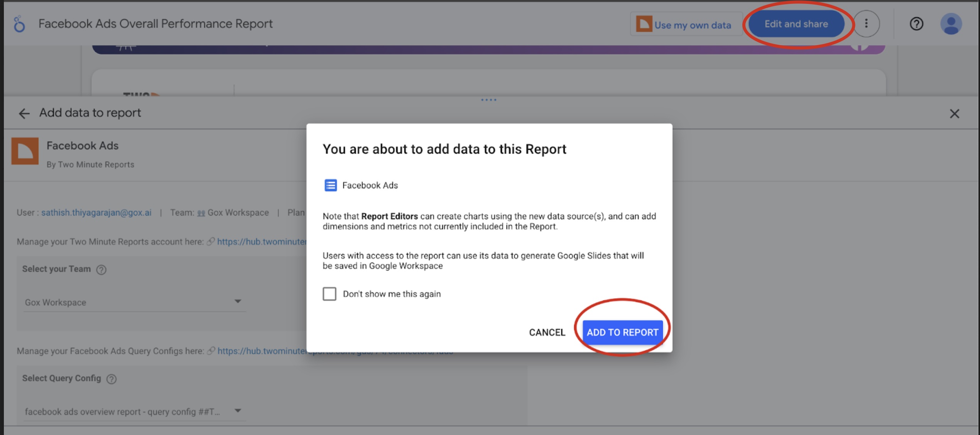Click the Team: Gox Workspace label
The width and height of the screenshot is (980, 435).
click(219, 213)
